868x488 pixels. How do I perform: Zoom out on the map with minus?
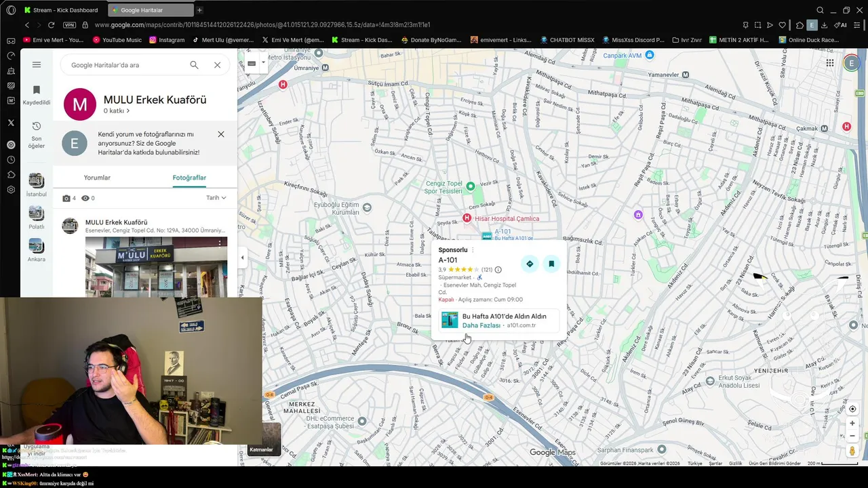pyautogui.click(x=852, y=436)
